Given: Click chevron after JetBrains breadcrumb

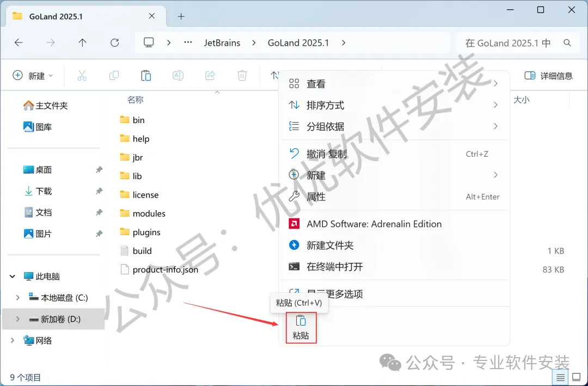Looking at the screenshot, I should click(x=254, y=43).
